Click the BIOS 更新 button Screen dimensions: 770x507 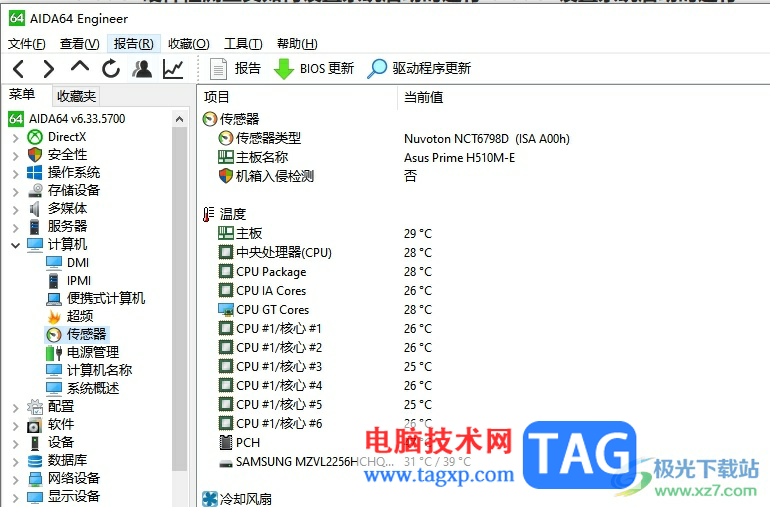tap(314, 68)
